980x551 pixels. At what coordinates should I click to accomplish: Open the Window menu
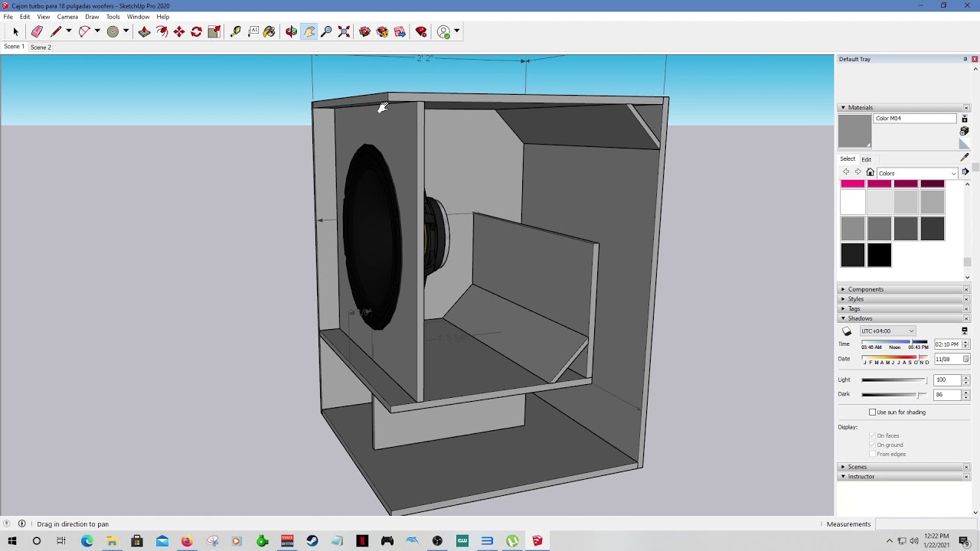pyautogui.click(x=138, y=17)
